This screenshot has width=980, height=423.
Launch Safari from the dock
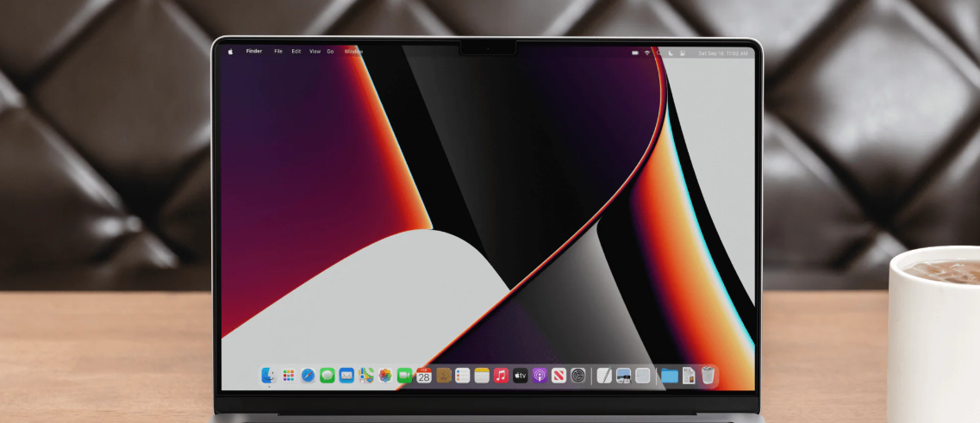308,375
